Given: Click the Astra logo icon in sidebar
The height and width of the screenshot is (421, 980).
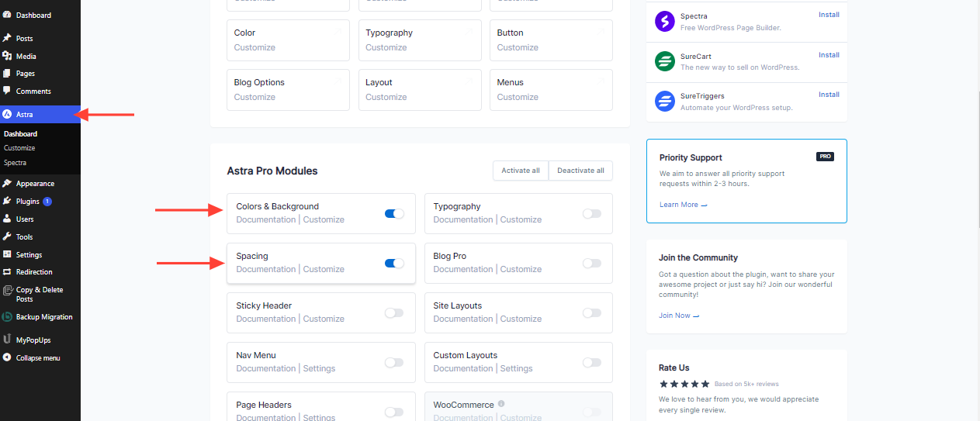Looking at the screenshot, I should [7, 115].
